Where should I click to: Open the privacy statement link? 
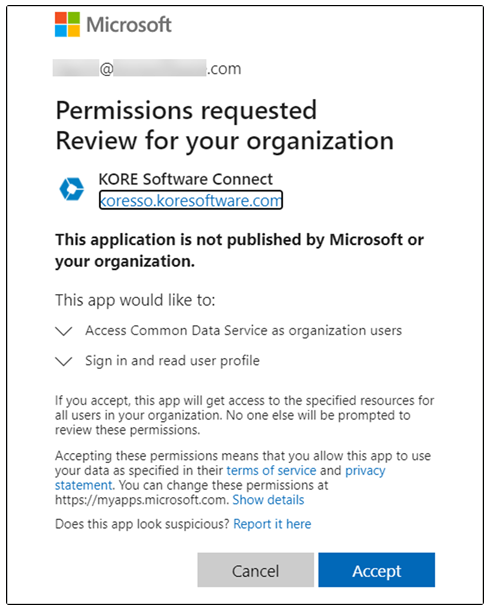click(220, 478)
